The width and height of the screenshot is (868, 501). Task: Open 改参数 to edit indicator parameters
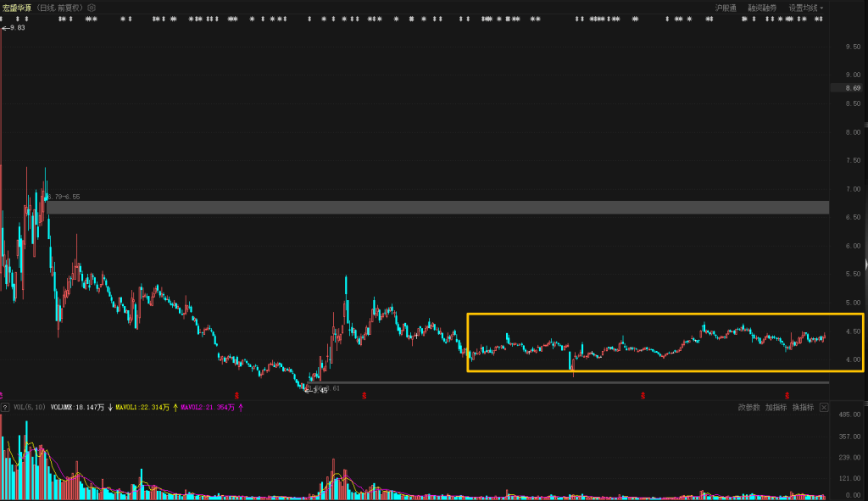point(748,408)
